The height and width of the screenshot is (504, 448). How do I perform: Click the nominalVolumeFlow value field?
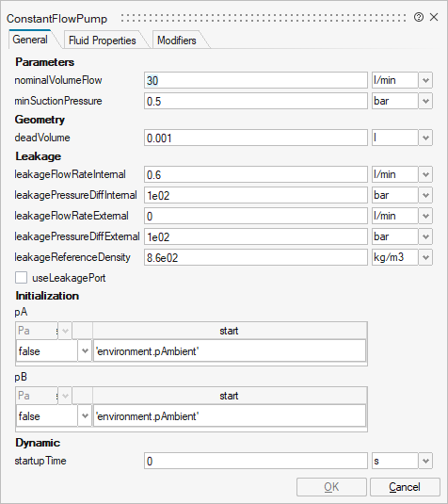tap(256, 80)
